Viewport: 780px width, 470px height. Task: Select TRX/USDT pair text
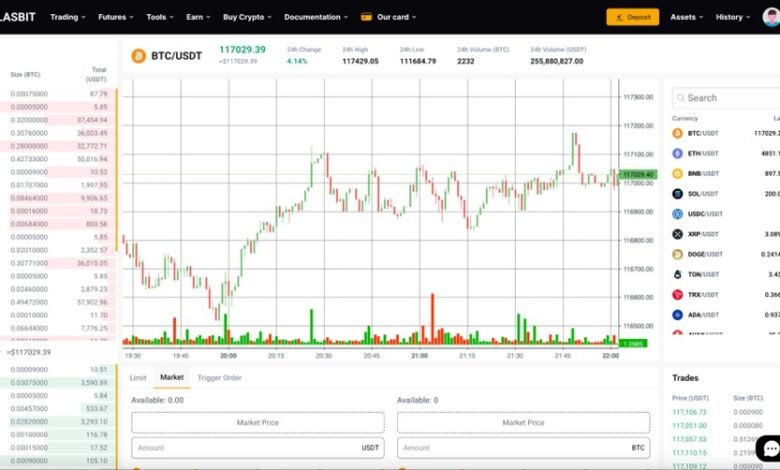(703, 294)
